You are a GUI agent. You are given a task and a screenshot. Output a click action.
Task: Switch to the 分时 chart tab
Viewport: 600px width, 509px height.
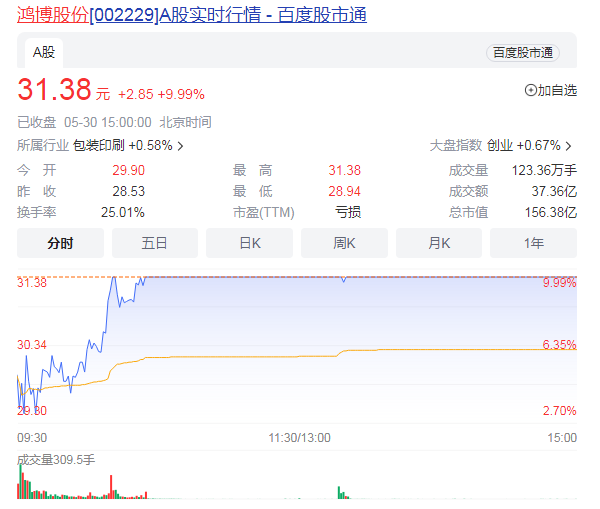tap(60, 243)
